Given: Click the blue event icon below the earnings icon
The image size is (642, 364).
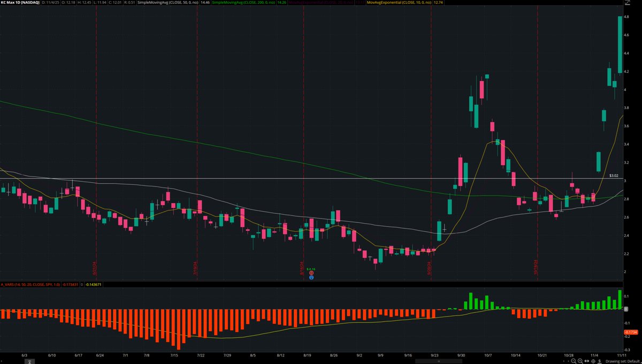Looking at the screenshot, I should 311,277.
